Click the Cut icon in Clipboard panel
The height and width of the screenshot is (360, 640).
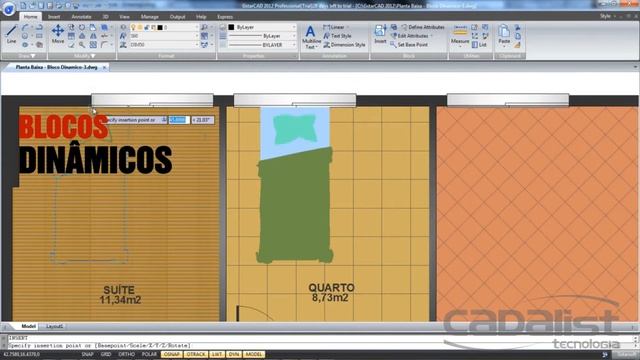point(518,27)
